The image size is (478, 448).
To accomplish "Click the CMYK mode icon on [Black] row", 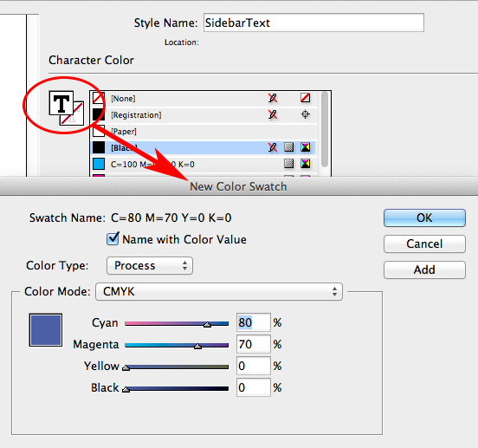I will [305, 147].
